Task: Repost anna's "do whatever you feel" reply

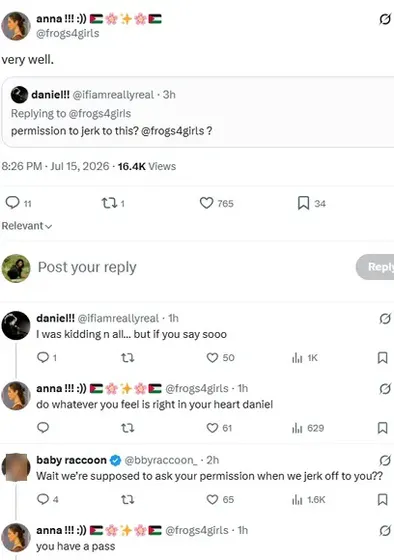Action: (x=128, y=428)
